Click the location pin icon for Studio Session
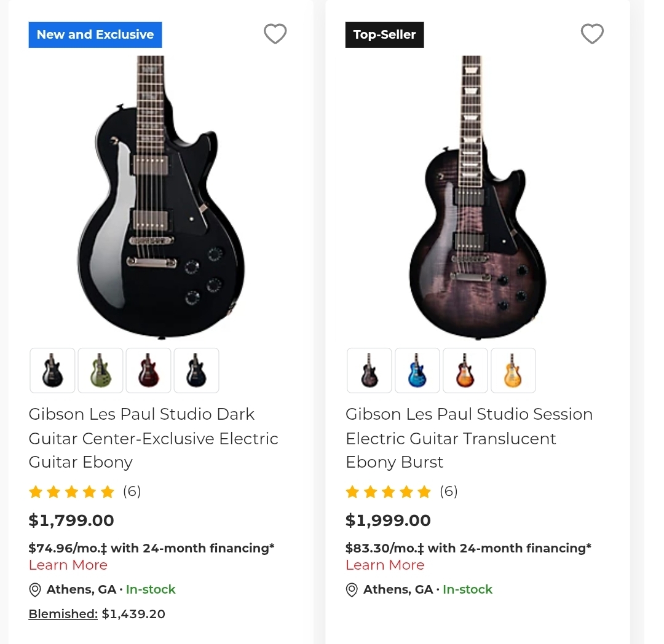Image resolution: width=664 pixels, height=644 pixels. click(x=352, y=590)
